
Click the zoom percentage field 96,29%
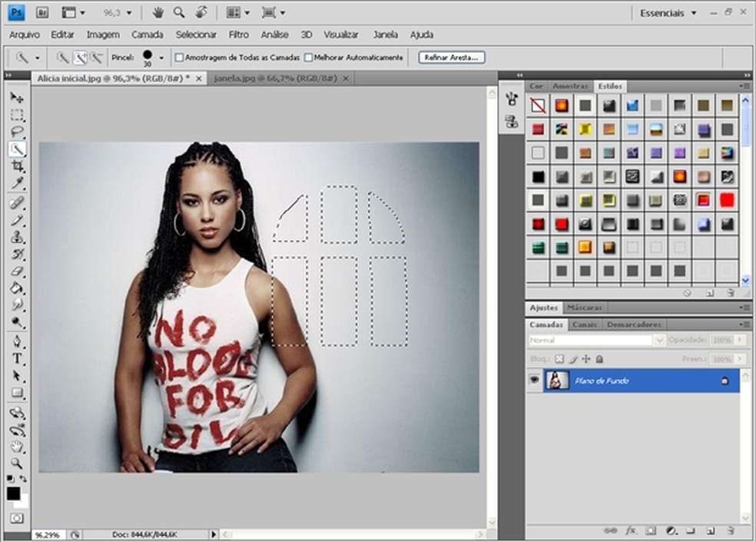click(48, 535)
